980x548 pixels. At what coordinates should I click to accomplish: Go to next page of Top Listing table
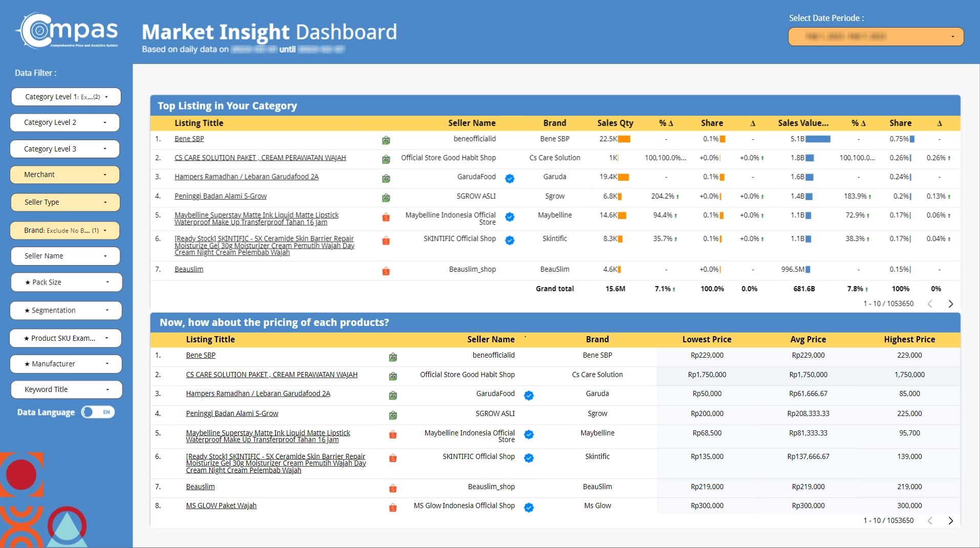(x=950, y=304)
